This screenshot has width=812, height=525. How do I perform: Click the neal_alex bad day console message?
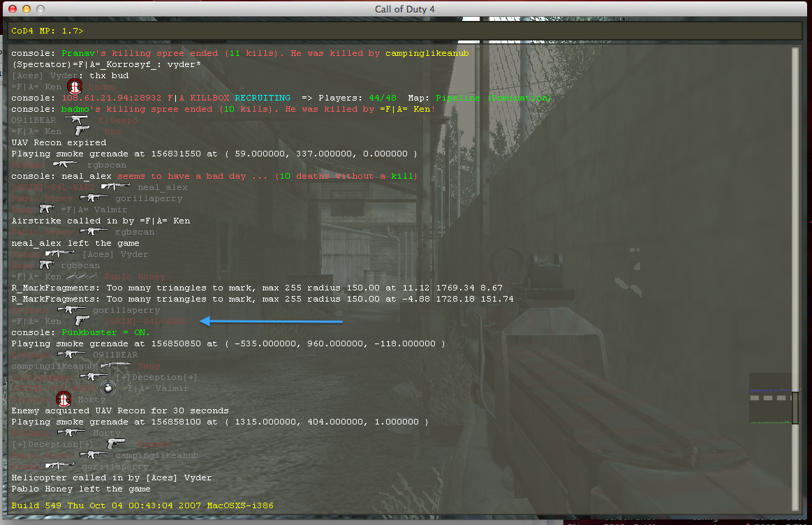214,176
